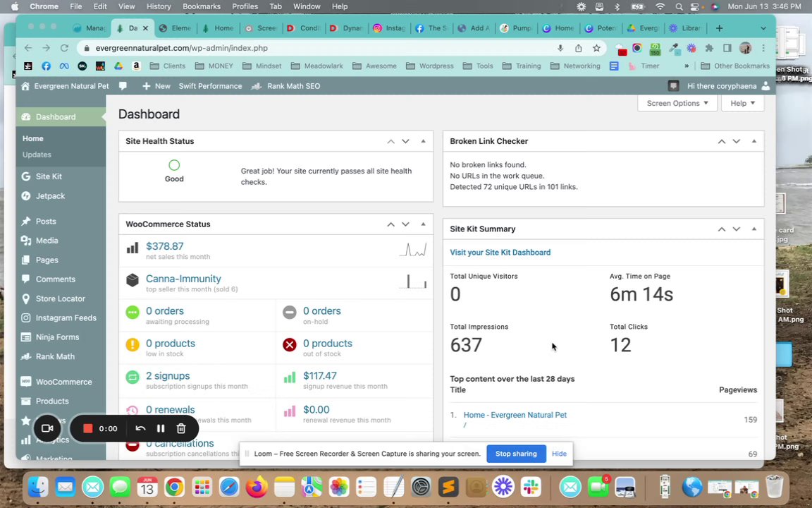This screenshot has width=812, height=508.
Task: Click $378.87 net sales link
Action: click(165, 246)
